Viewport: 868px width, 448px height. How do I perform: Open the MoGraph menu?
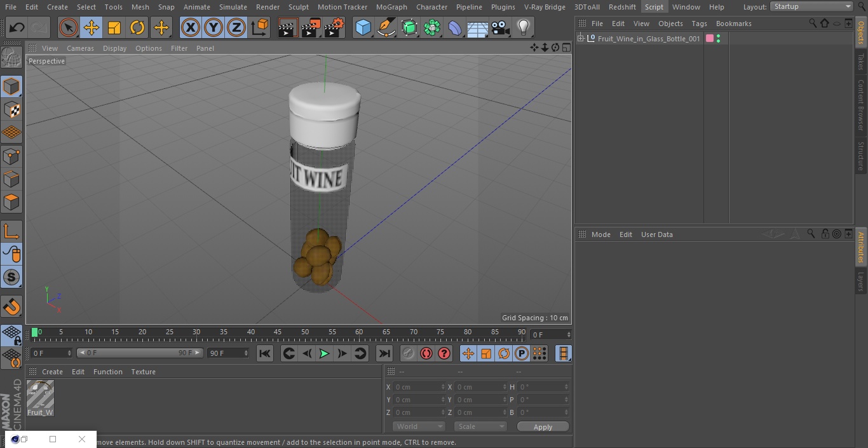[x=391, y=6]
